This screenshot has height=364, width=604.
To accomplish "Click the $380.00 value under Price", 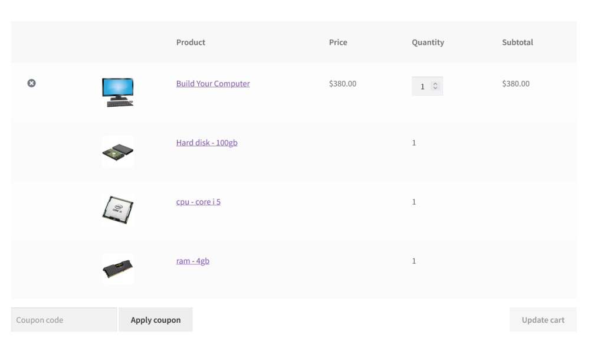I will (x=343, y=84).
